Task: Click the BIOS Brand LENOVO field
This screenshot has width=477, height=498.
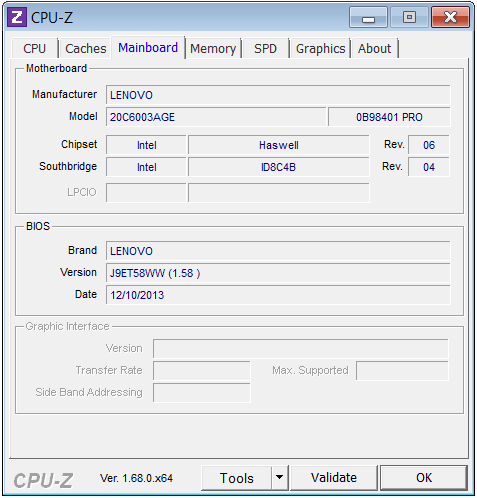Action: coord(278,251)
